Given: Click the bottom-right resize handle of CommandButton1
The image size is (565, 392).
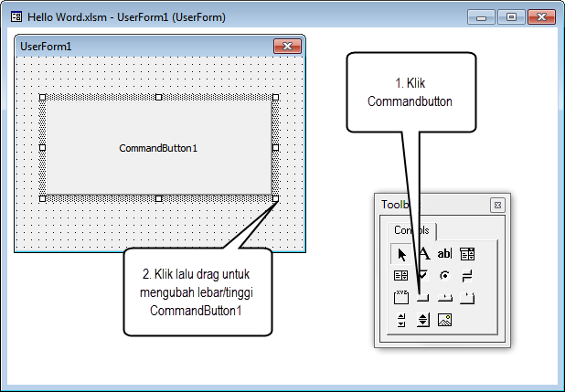Looking at the screenshot, I should [275, 198].
